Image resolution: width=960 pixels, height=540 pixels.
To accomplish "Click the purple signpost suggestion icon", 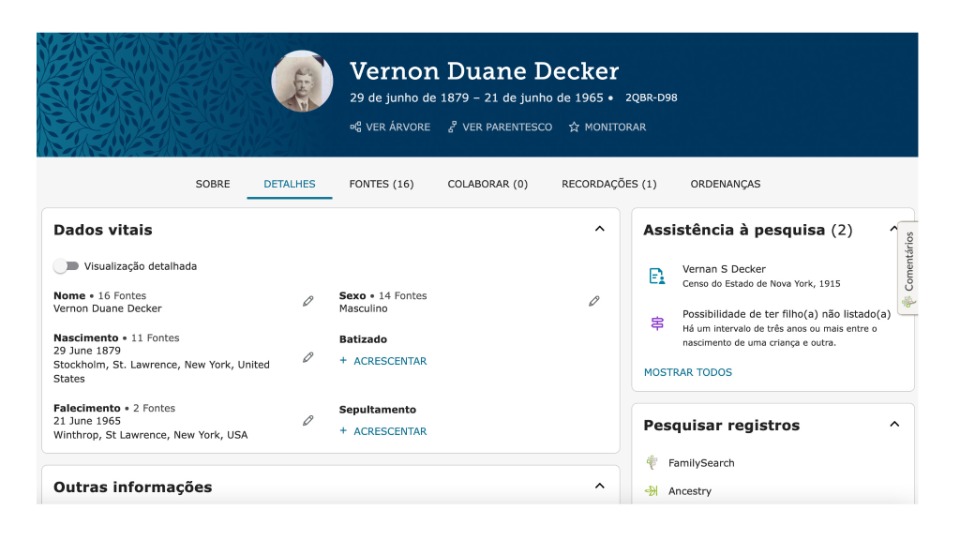I will 657,323.
